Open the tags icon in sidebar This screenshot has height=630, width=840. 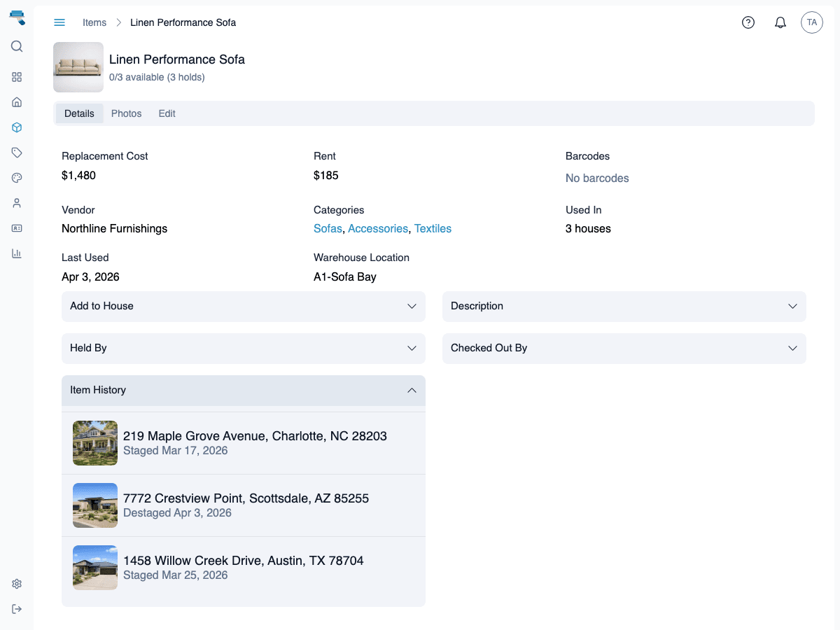point(17,153)
